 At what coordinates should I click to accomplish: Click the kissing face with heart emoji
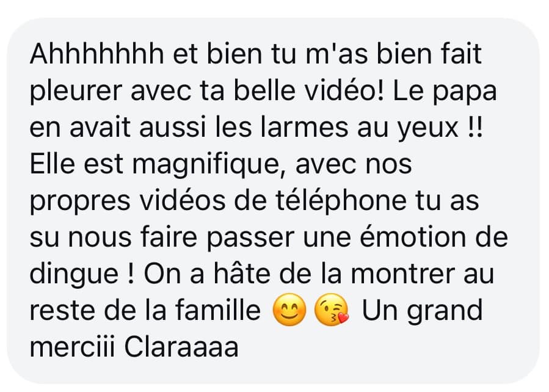coord(332,310)
